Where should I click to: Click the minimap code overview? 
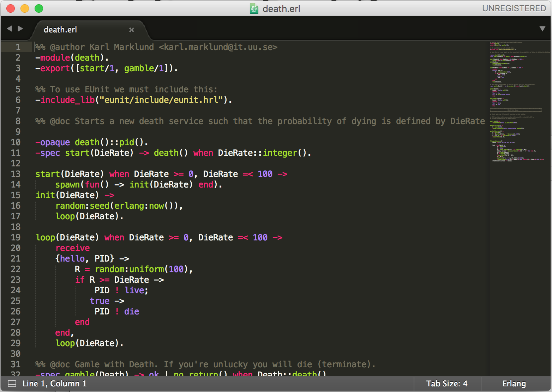click(x=520, y=102)
